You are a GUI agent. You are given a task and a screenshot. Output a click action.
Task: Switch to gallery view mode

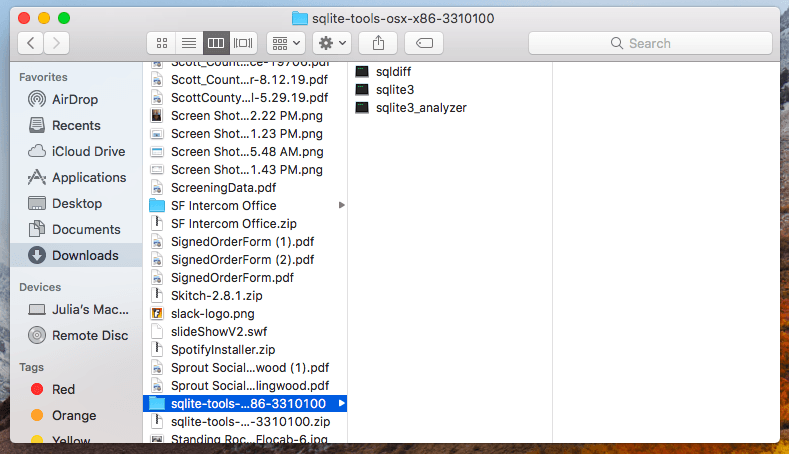point(243,43)
